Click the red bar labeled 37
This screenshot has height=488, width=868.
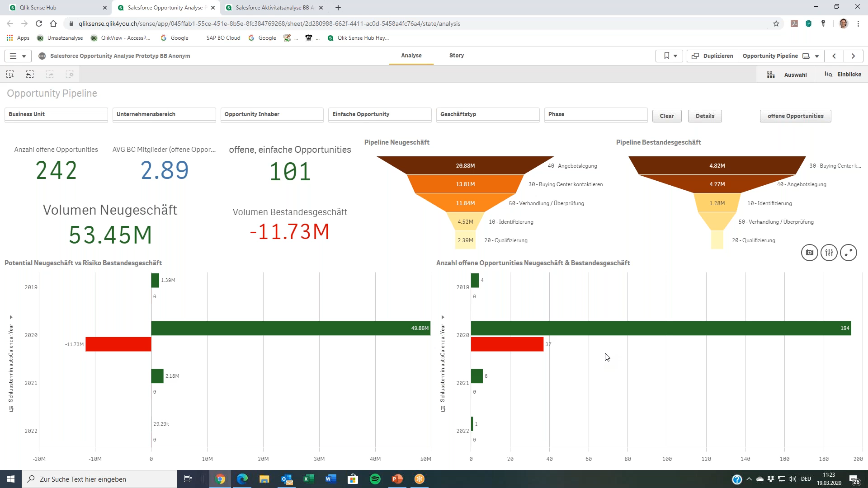pos(507,344)
